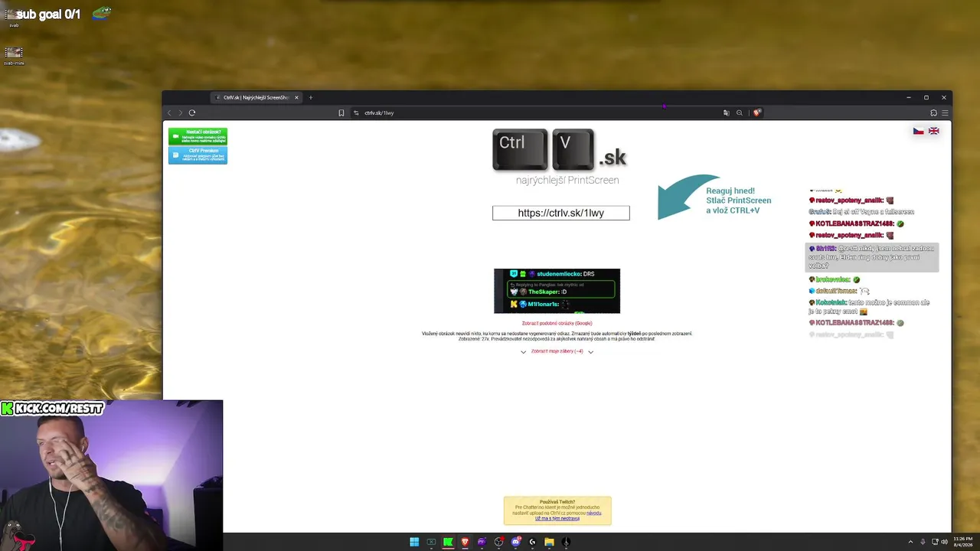The width and height of the screenshot is (980, 551).
Task: Click the green 'Nestačí obrázok?' banner button
Action: tap(198, 136)
